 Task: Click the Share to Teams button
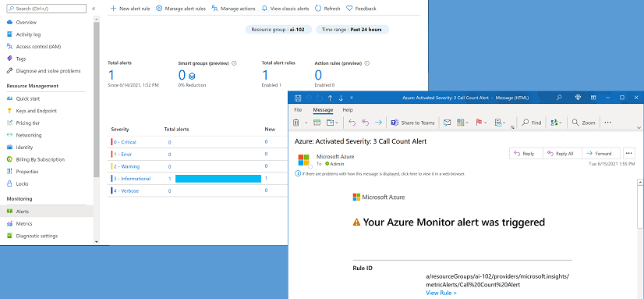point(412,123)
